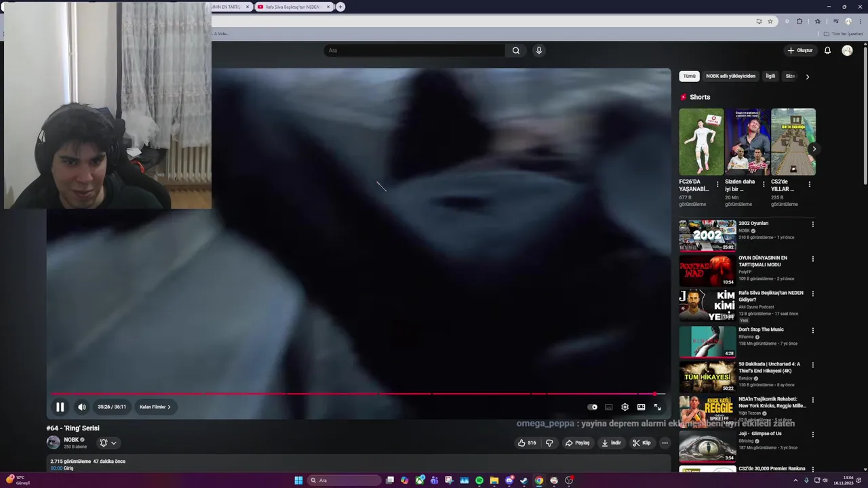
Task: Switch to theater mode icon
Action: (x=641, y=407)
